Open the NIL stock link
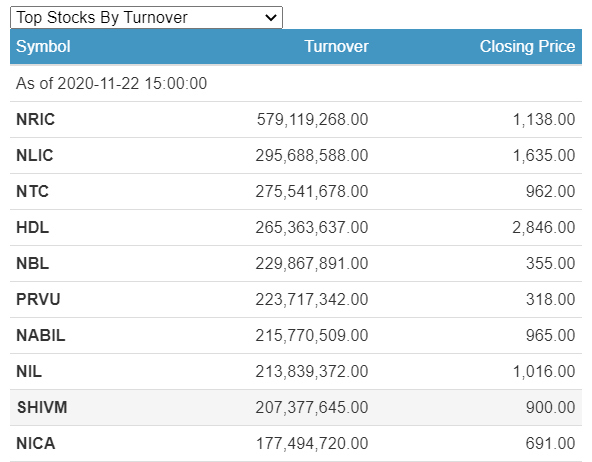The height and width of the screenshot is (462, 592). [x=29, y=371]
